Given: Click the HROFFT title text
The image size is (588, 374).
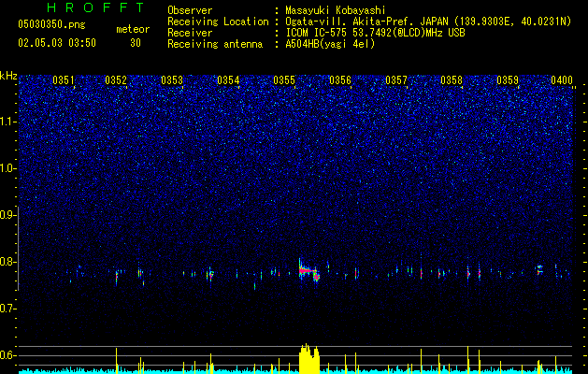Looking at the screenshot, I should (x=96, y=7).
